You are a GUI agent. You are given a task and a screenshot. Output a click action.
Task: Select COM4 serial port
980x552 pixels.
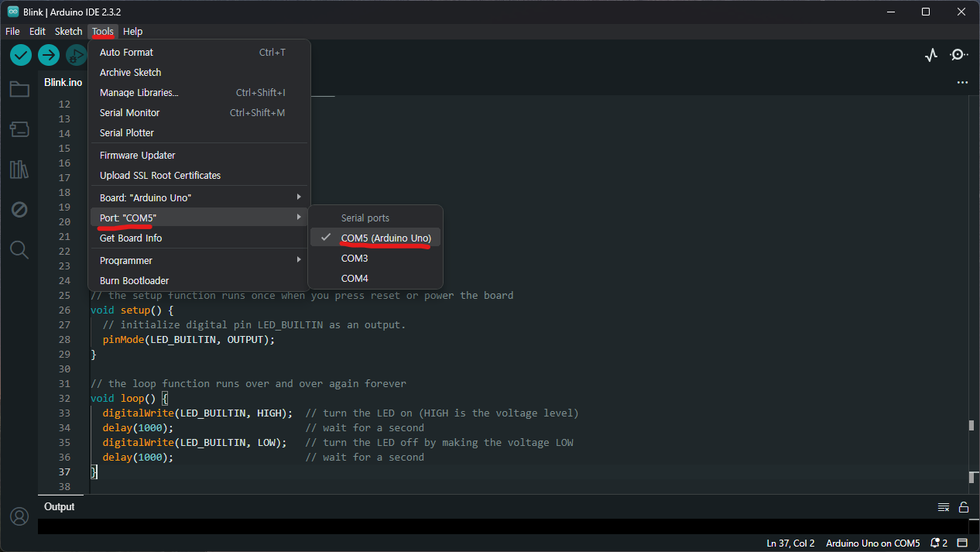coord(375,278)
